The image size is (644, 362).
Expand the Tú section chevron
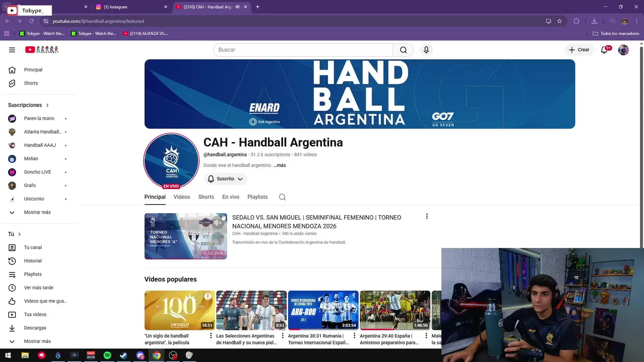(20, 234)
